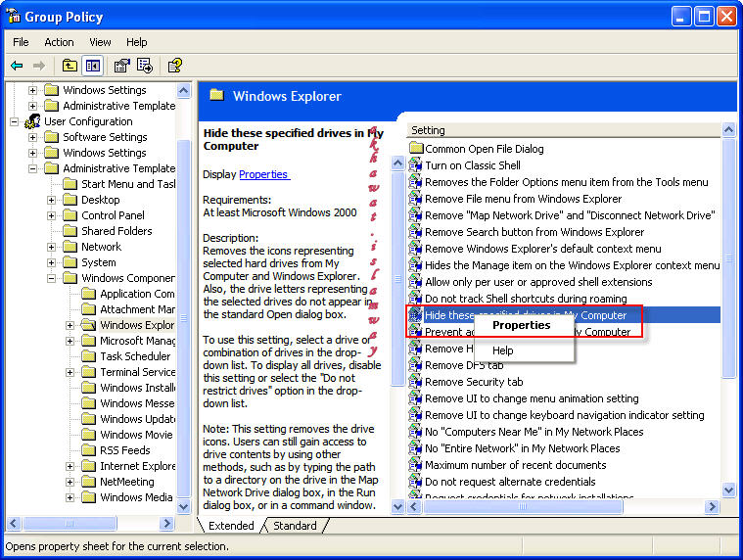
Task: Click the tree pane horizontal scroll right arrow
Action: 166,524
